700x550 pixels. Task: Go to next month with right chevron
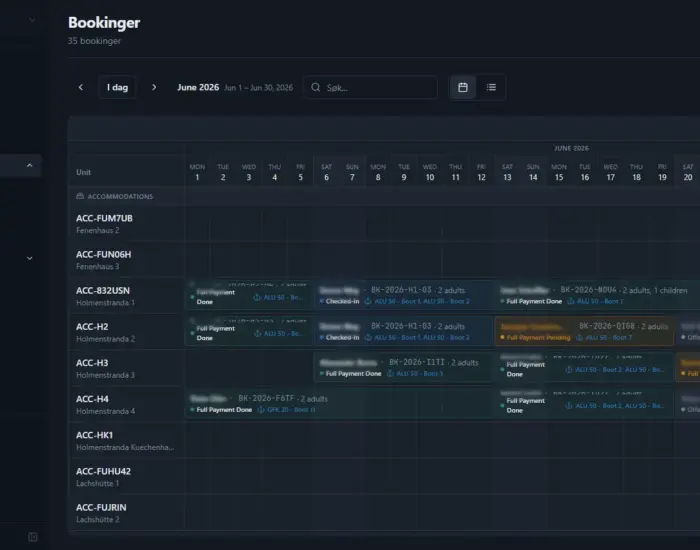[154, 87]
